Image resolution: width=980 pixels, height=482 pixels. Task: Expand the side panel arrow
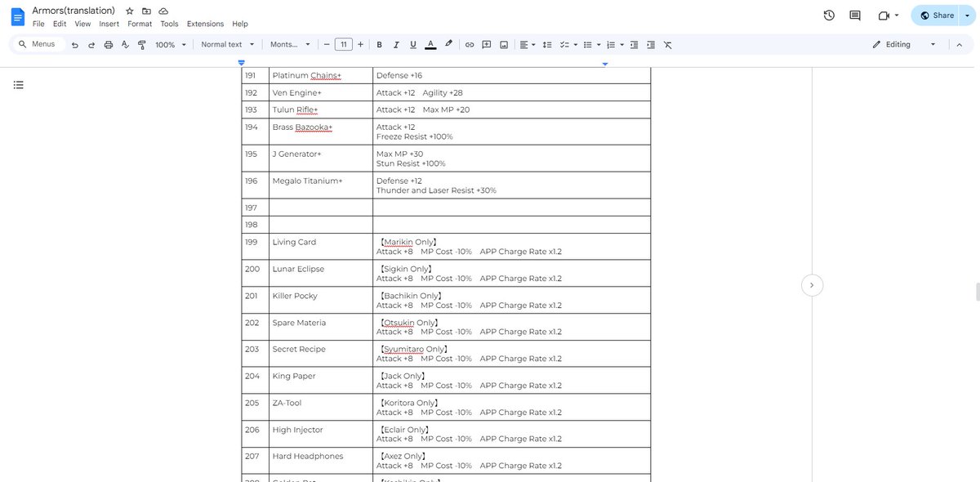[x=812, y=285]
